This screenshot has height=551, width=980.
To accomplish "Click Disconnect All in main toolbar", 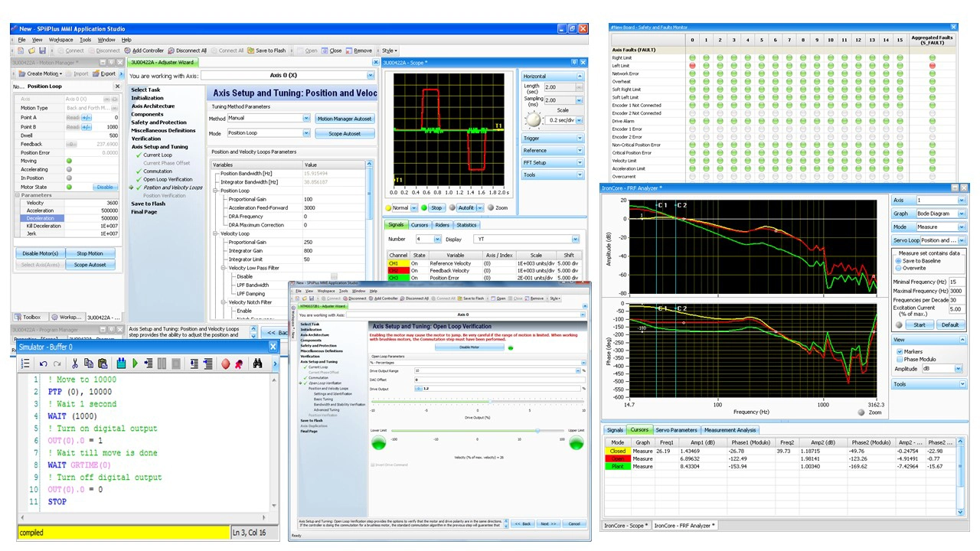I will [187, 51].
